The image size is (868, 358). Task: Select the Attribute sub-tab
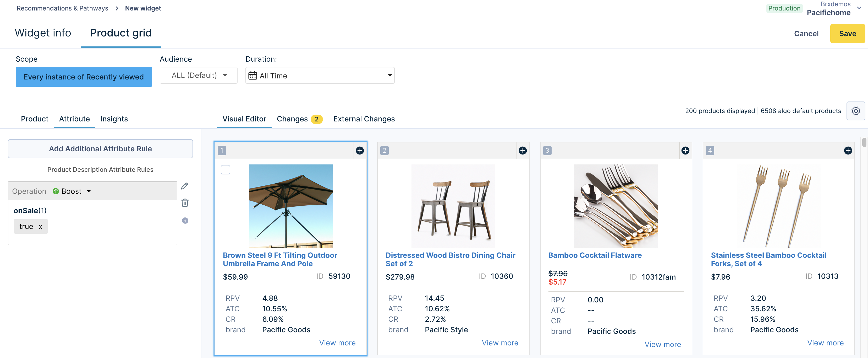74,119
